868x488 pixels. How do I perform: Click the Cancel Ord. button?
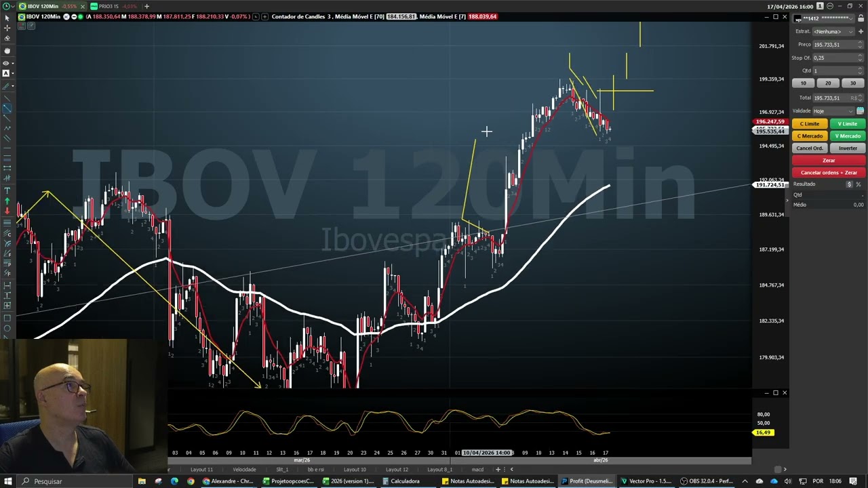pos(810,148)
